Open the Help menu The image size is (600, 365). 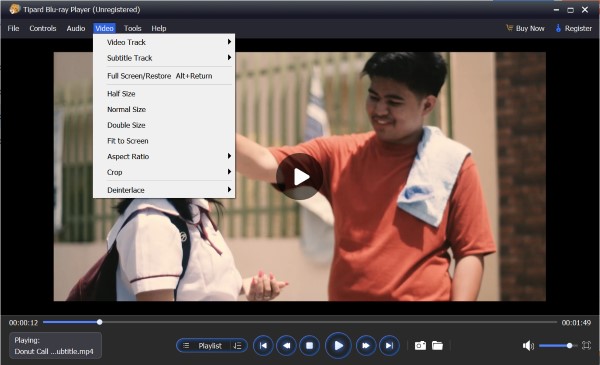(159, 28)
